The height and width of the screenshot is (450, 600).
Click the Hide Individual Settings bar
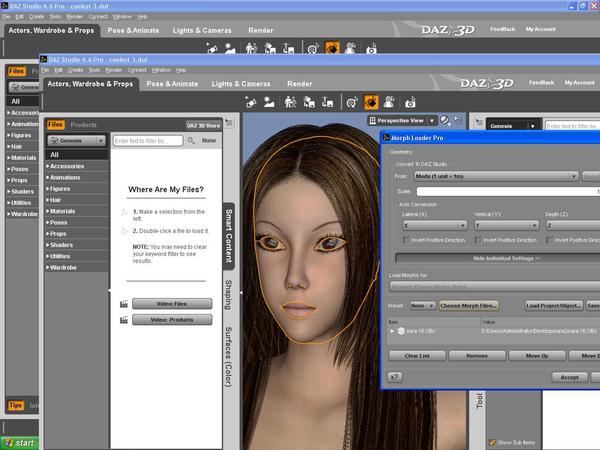(497, 258)
